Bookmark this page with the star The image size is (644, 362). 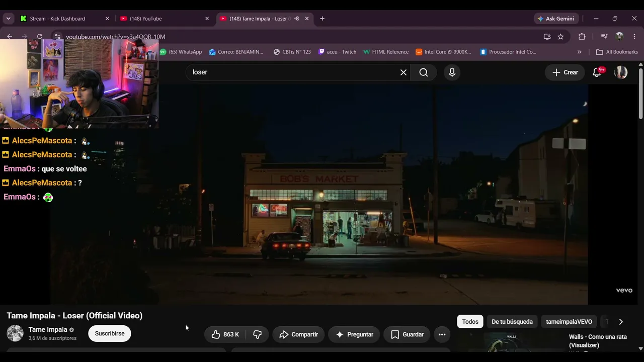click(560, 37)
